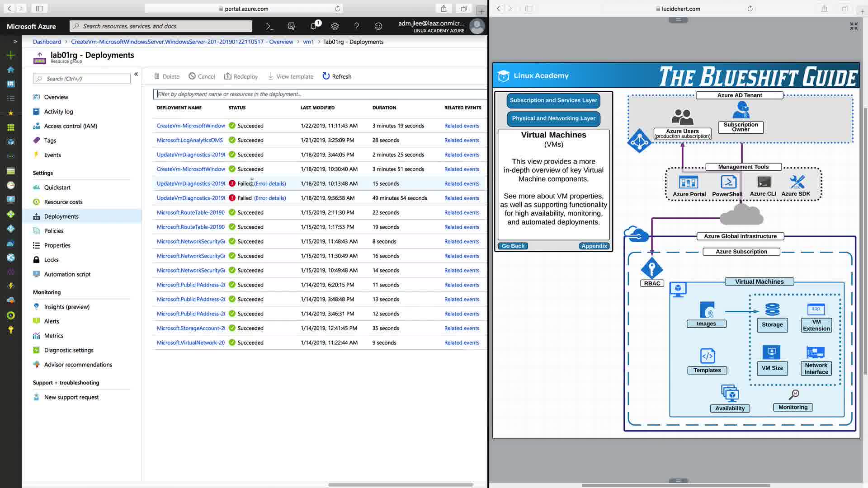
Task: Open the portal settings gear
Action: pyautogui.click(x=335, y=26)
